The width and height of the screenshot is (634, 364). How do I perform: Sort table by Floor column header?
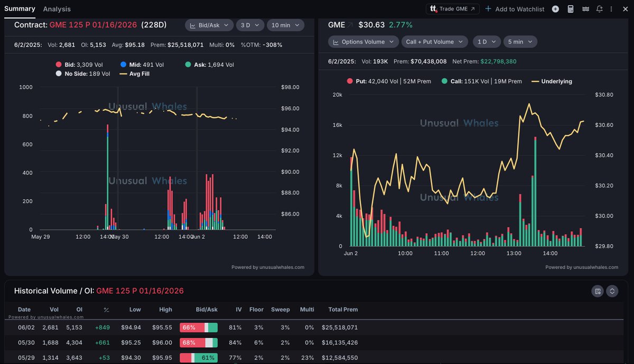(256, 310)
